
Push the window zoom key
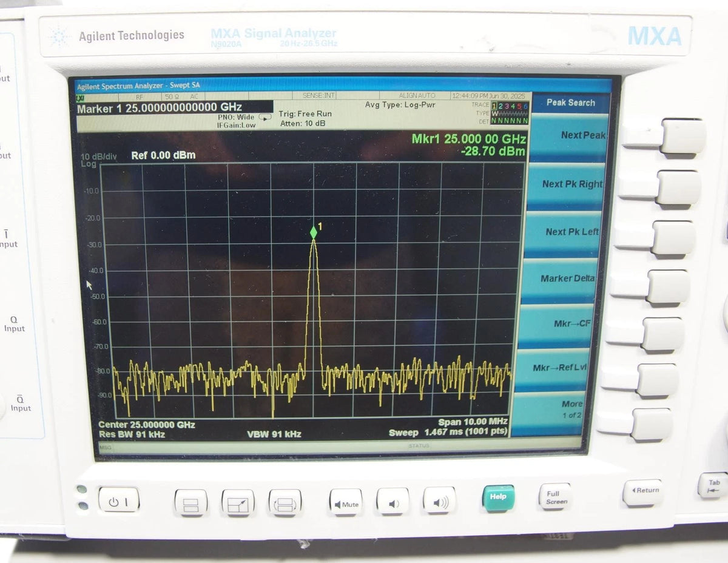coord(238,503)
